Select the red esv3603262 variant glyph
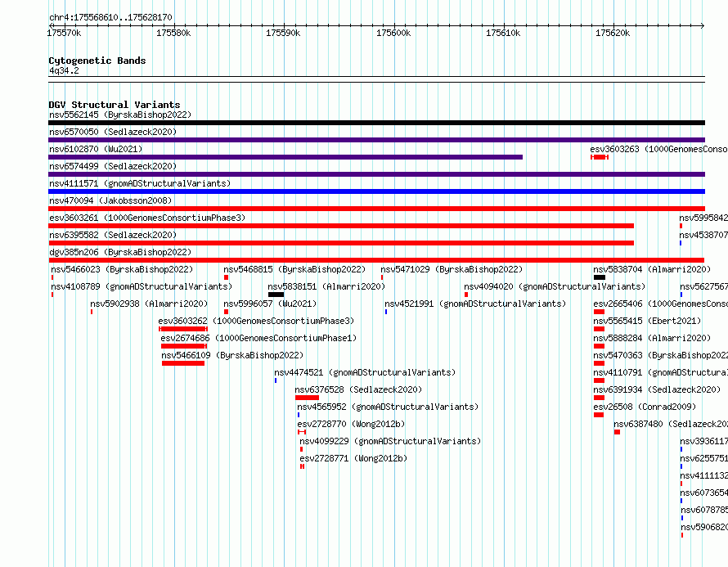This screenshot has height=567, width=728. pyautogui.click(x=183, y=329)
